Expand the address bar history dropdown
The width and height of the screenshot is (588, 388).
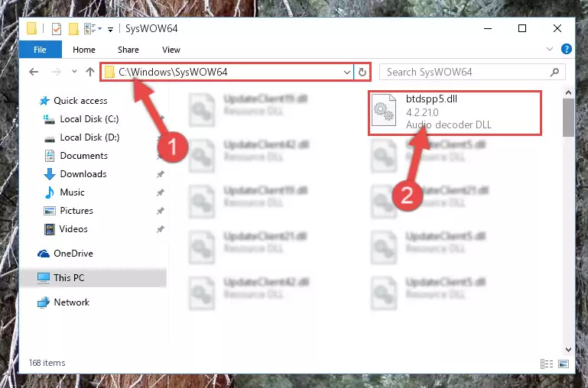[347, 72]
